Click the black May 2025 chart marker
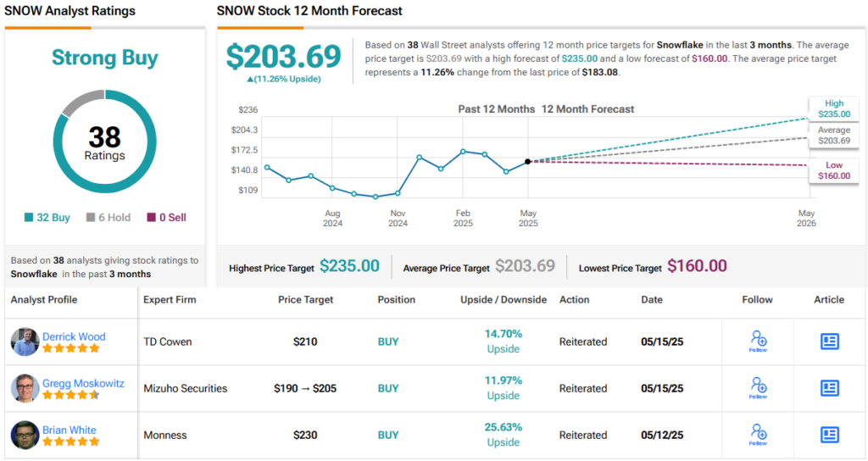 [527, 162]
